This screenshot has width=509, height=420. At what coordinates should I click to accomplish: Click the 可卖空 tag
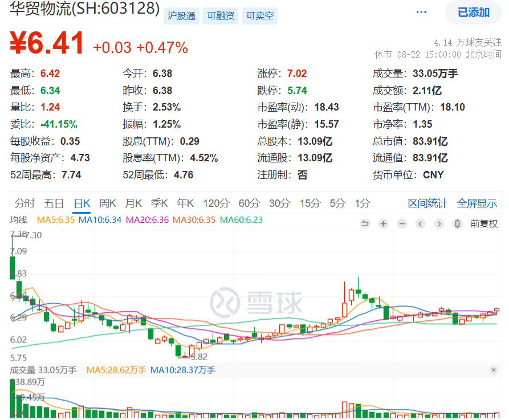pyautogui.click(x=259, y=16)
